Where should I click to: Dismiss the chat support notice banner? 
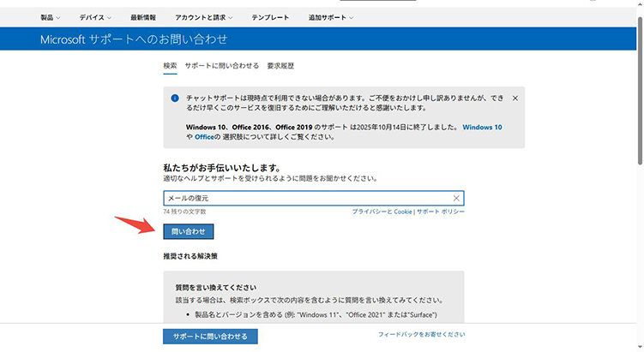[515, 98]
